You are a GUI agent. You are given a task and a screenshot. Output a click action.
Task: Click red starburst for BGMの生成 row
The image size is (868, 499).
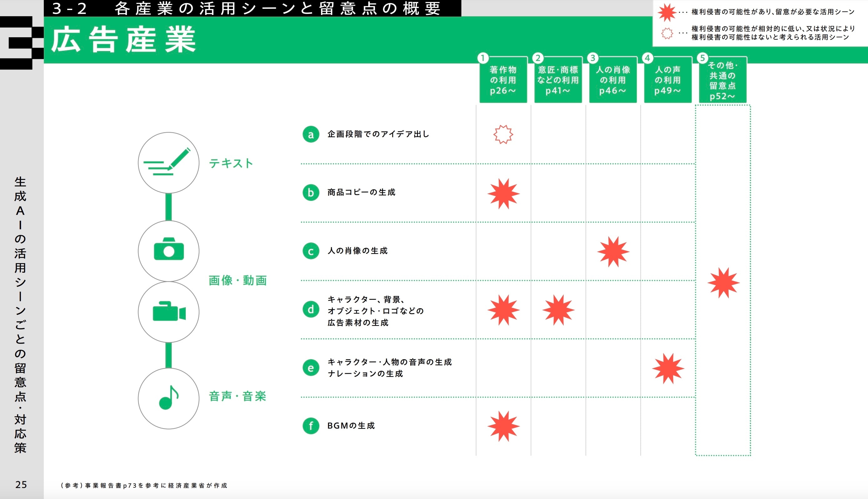tap(503, 426)
